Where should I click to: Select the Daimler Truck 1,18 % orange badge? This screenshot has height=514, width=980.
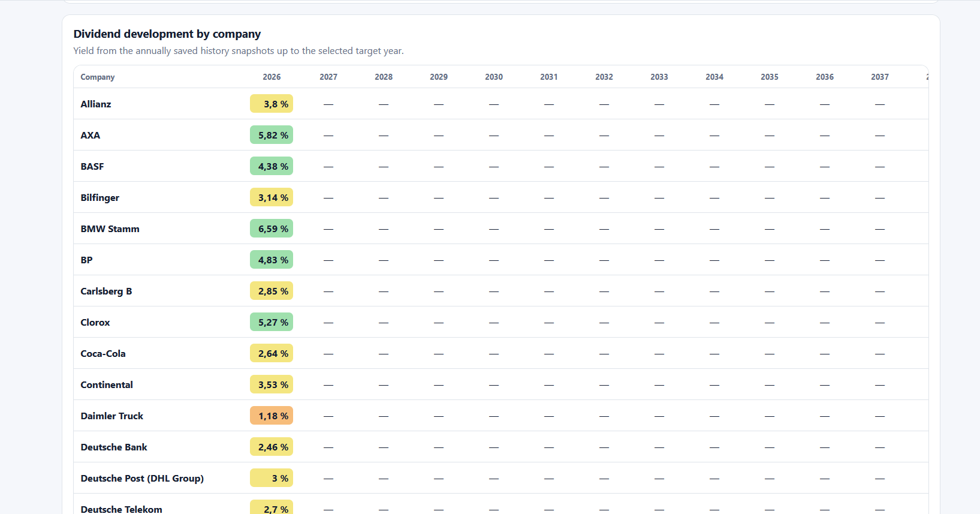pyautogui.click(x=272, y=416)
